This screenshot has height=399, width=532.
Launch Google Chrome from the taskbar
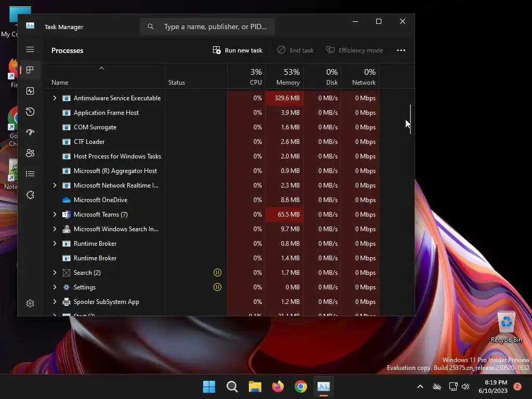(x=301, y=387)
